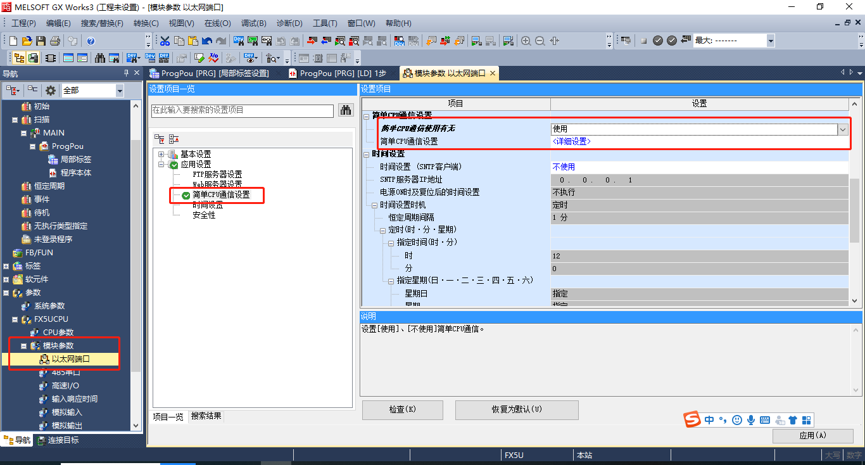
Task: Collapse the 时间设置 section in the settings grid
Action: pos(367,154)
